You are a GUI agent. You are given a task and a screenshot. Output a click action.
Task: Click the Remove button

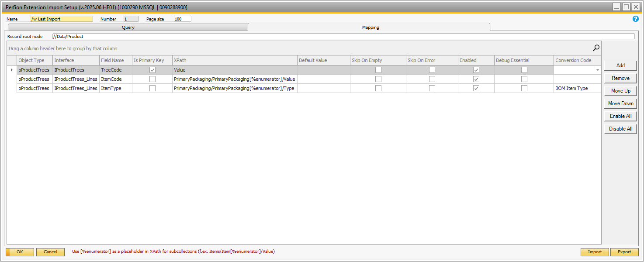[x=620, y=78]
